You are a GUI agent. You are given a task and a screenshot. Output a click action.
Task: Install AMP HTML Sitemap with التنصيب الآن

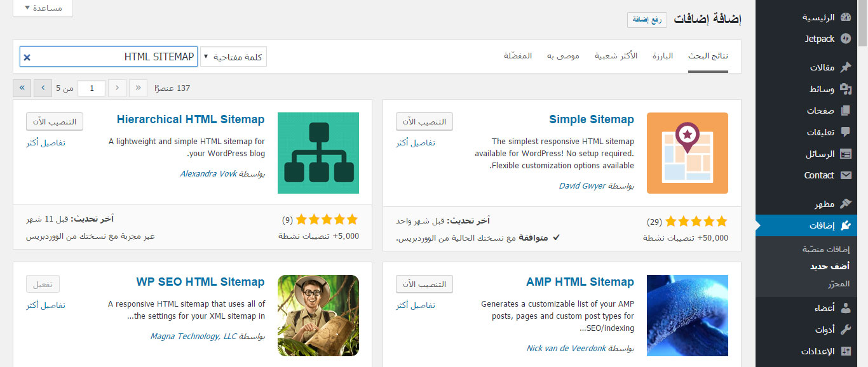point(424,284)
